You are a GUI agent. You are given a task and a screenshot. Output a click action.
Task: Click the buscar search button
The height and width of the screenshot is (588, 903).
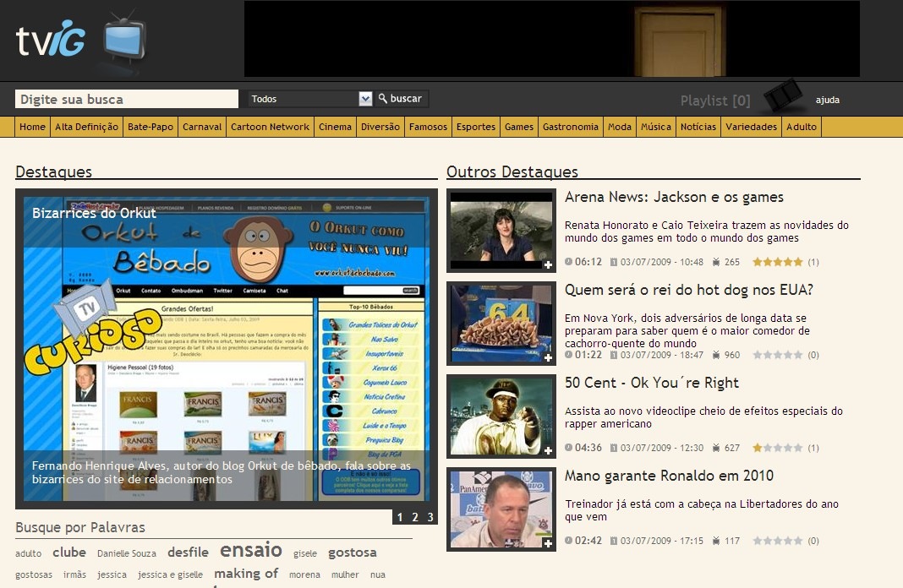402,98
